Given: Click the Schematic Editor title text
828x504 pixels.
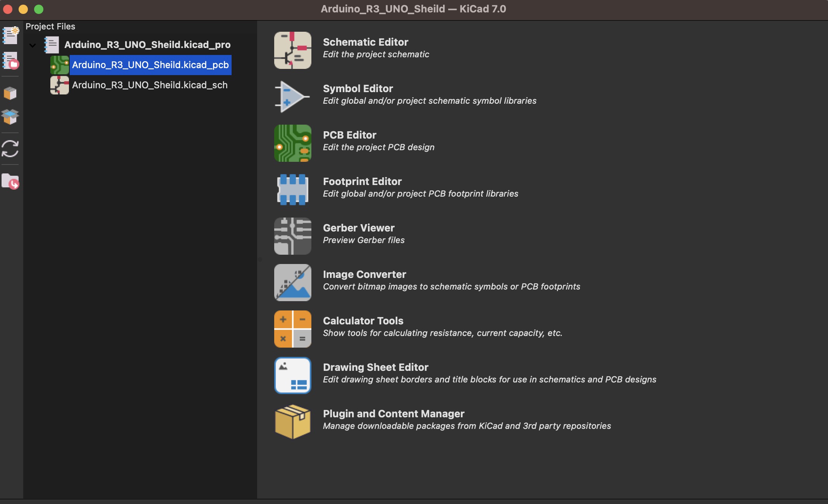Looking at the screenshot, I should click(x=366, y=42).
